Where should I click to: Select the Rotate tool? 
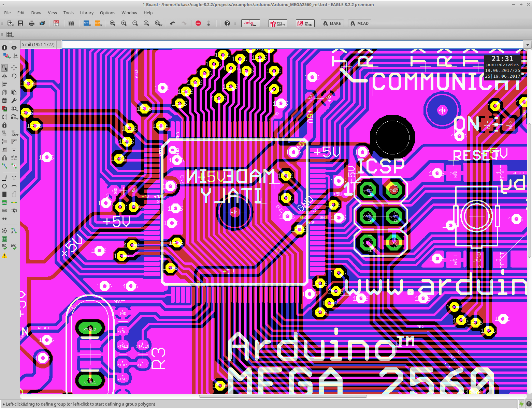tap(14, 76)
